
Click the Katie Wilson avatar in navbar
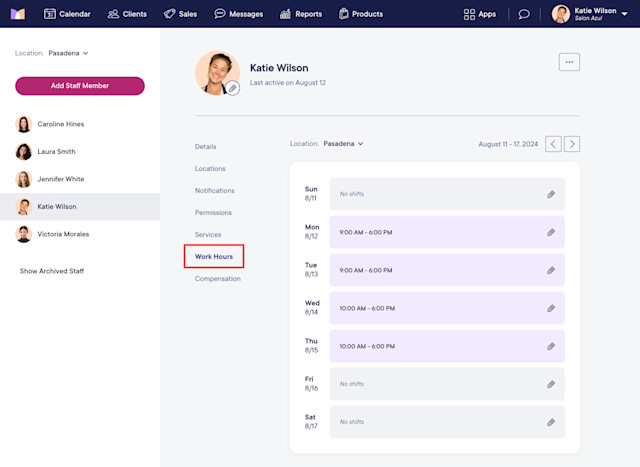pyautogui.click(x=560, y=14)
